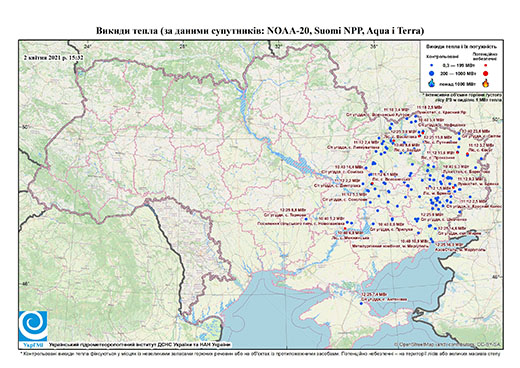
Task: Select the large blue circle legend symbol
Action: point(432,73)
